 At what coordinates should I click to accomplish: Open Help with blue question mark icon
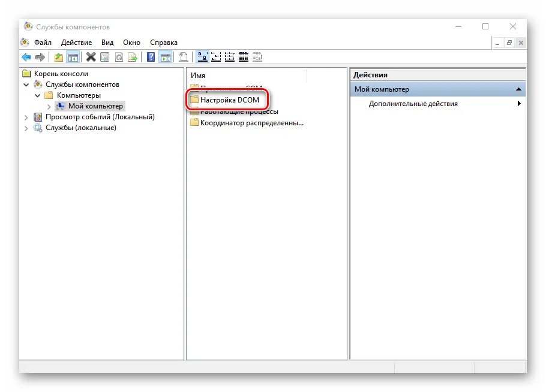tap(151, 57)
